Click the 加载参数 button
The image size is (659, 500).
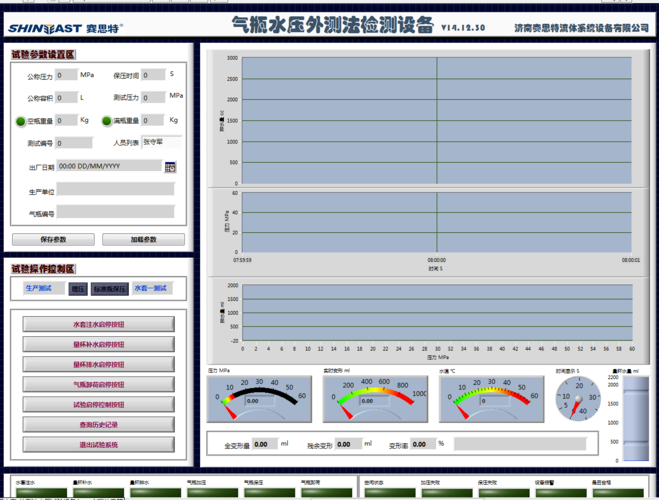[143, 239]
